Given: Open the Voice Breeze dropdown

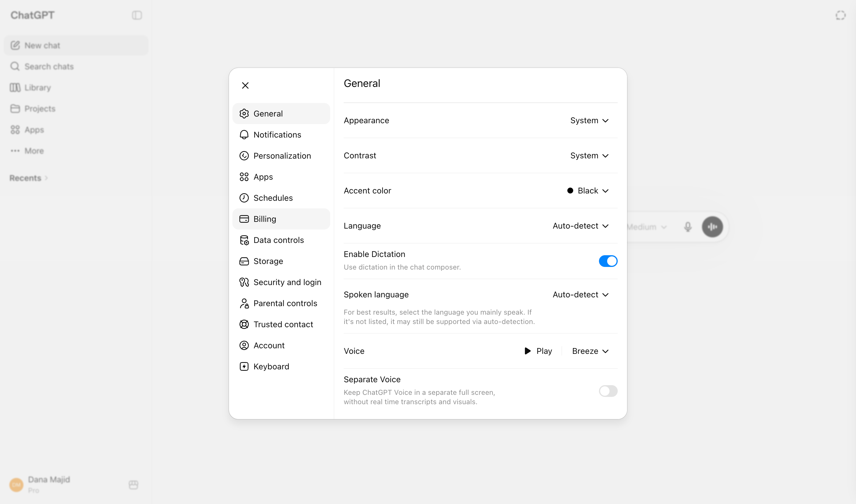Looking at the screenshot, I should [590, 351].
